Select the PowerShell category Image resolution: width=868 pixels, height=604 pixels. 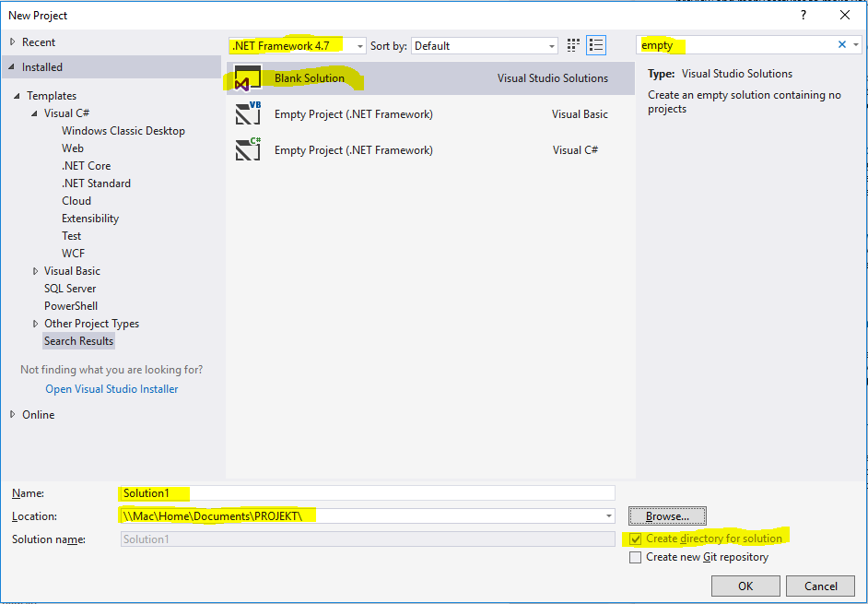point(71,306)
